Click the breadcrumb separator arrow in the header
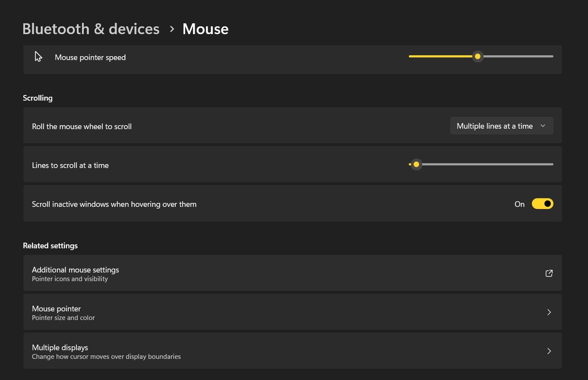This screenshot has height=380, width=588. (x=171, y=29)
